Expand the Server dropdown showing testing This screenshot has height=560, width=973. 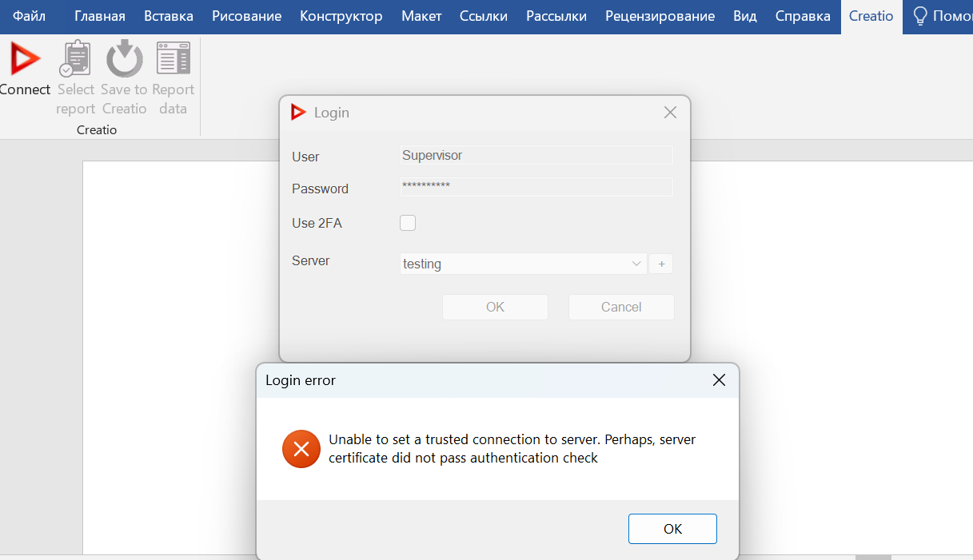[636, 264]
